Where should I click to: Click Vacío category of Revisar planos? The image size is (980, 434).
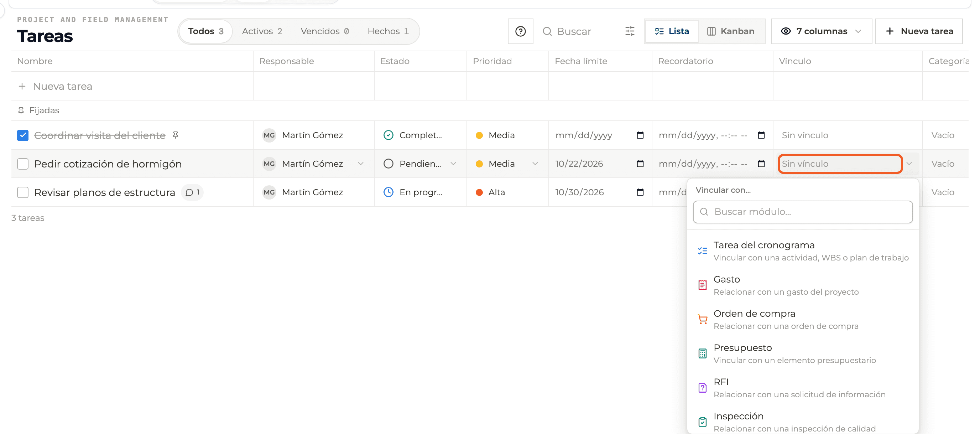coord(943,192)
